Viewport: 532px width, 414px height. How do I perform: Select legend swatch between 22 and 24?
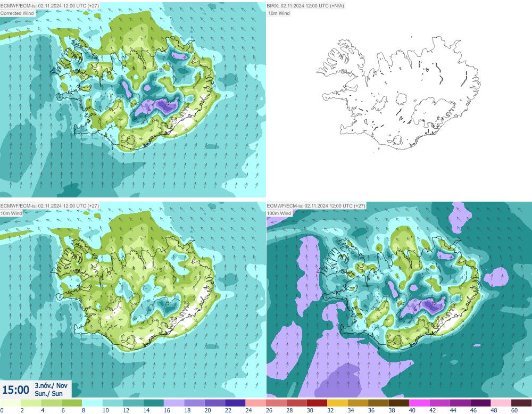[235, 403]
